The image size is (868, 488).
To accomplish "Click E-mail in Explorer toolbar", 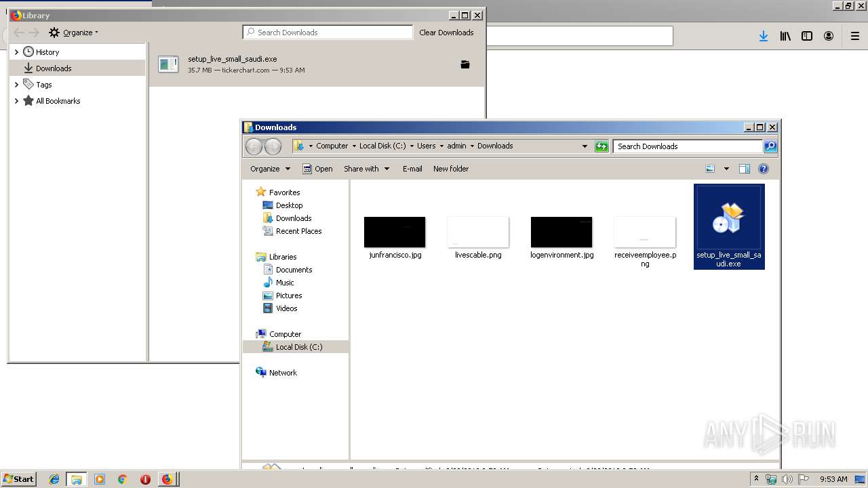I will coord(412,169).
